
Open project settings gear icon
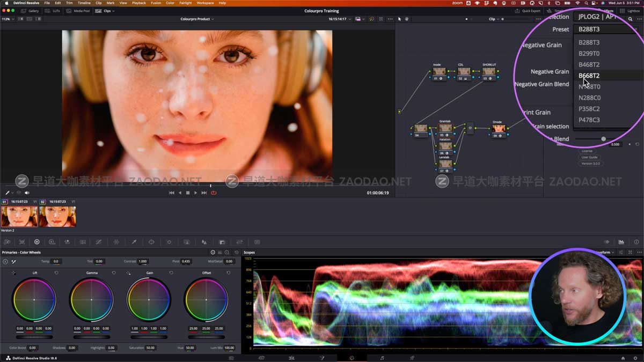click(x=636, y=358)
